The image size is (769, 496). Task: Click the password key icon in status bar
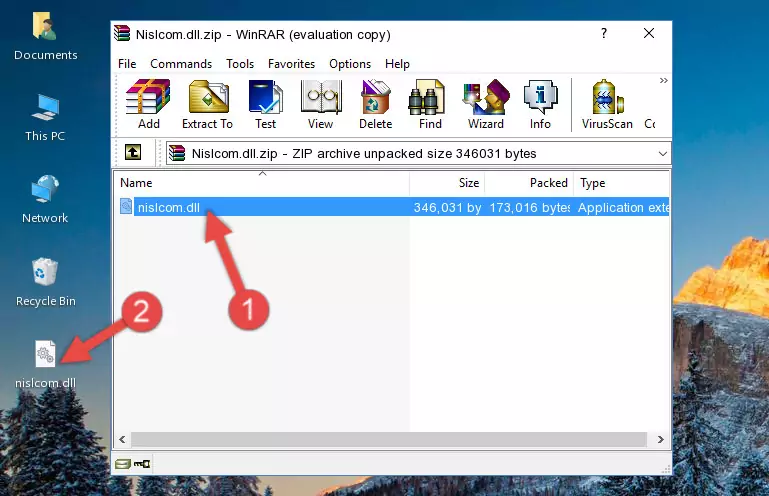click(142, 464)
